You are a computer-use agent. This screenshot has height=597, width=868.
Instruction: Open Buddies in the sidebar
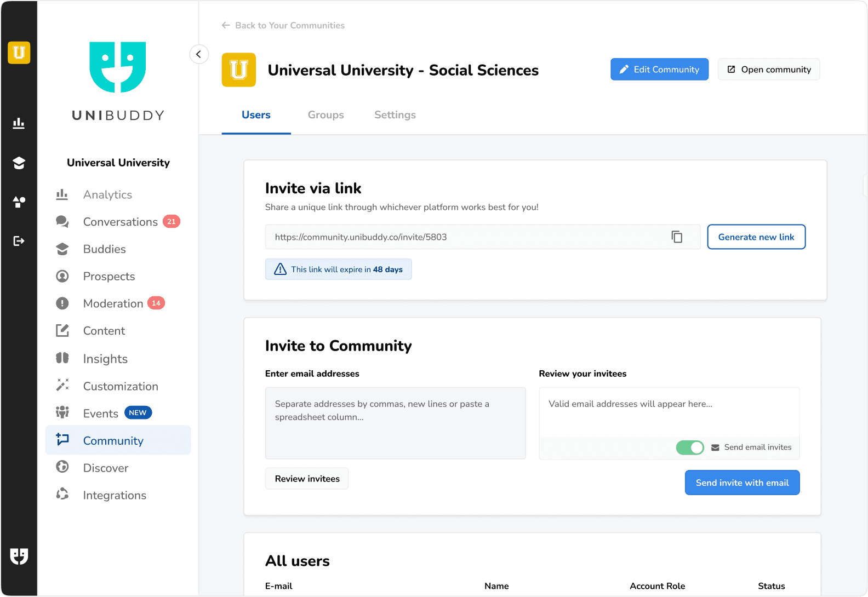pyautogui.click(x=104, y=249)
